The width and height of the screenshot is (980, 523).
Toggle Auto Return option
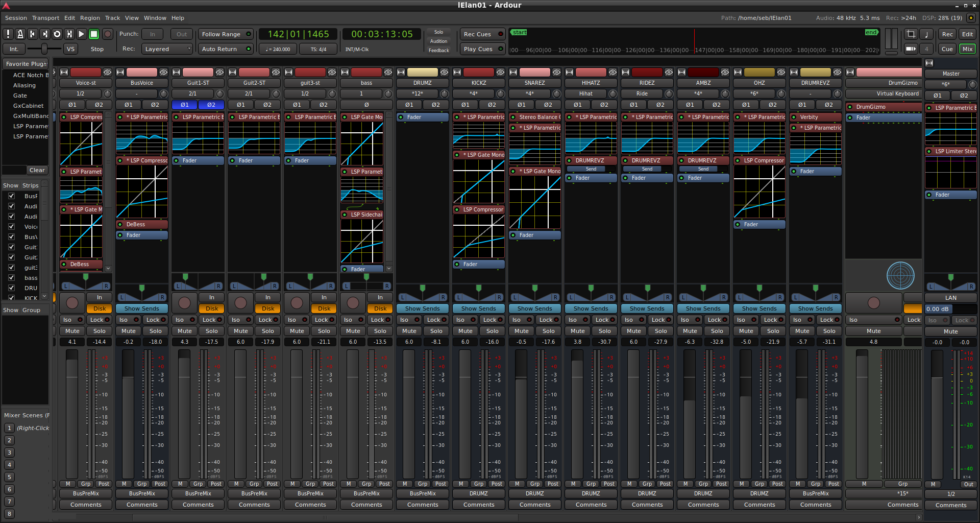pos(226,49)
